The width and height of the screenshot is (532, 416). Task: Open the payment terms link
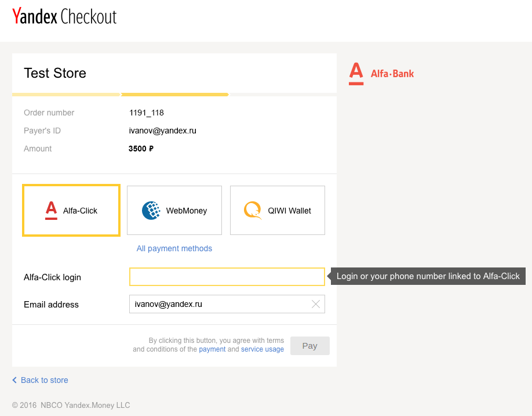pyautogui.click(x=212, y=349)
